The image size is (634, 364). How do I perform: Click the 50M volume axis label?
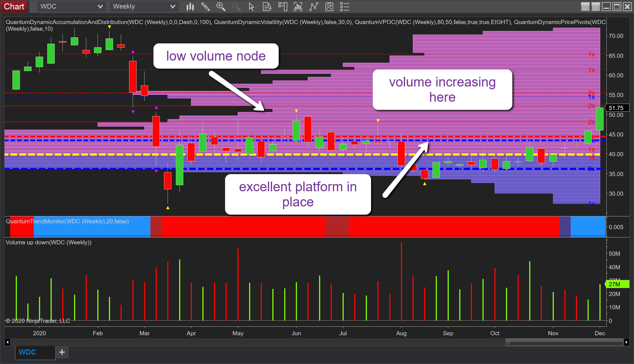[x=614, y=254]
